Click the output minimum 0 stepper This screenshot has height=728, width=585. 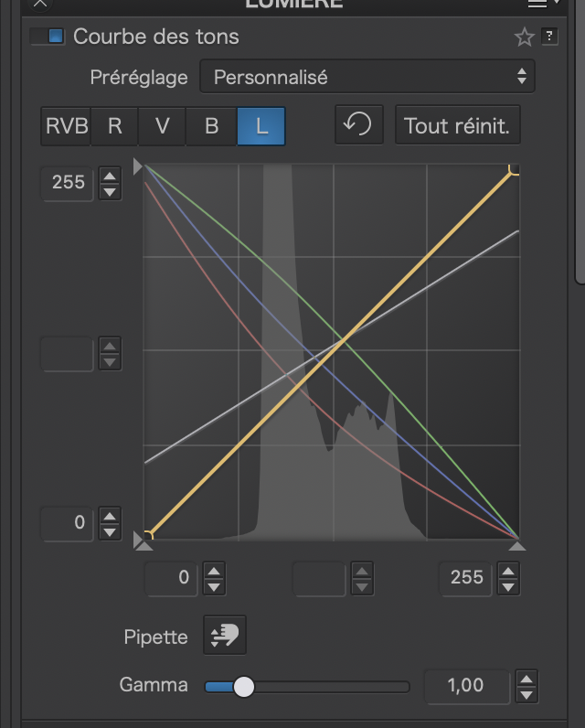point(110,523)
